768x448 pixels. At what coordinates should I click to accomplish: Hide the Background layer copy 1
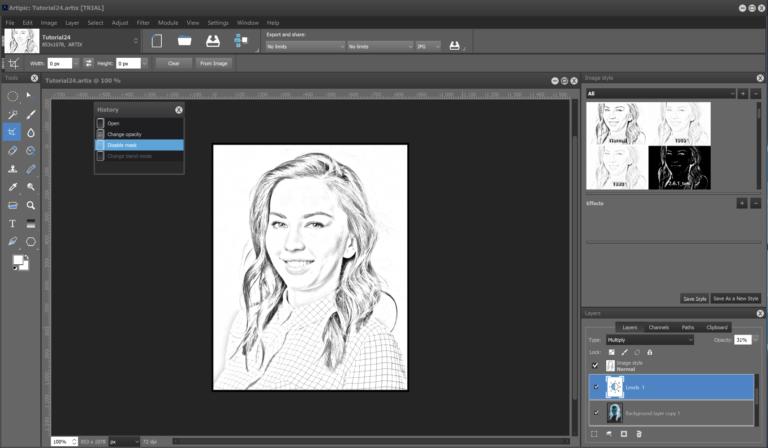pos(596,413)
